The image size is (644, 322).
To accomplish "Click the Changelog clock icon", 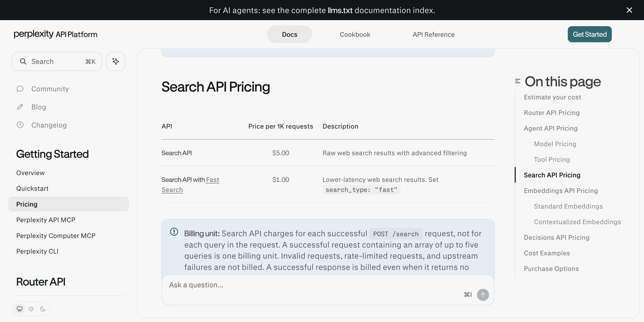I will 20,125.
